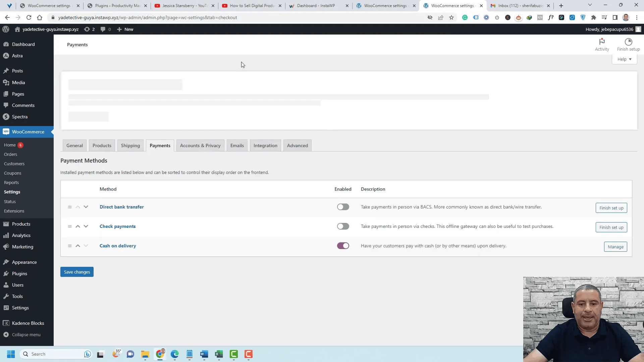Save the payment method changes
Viewport: 644px width, 362px height.
coord(77,272)
